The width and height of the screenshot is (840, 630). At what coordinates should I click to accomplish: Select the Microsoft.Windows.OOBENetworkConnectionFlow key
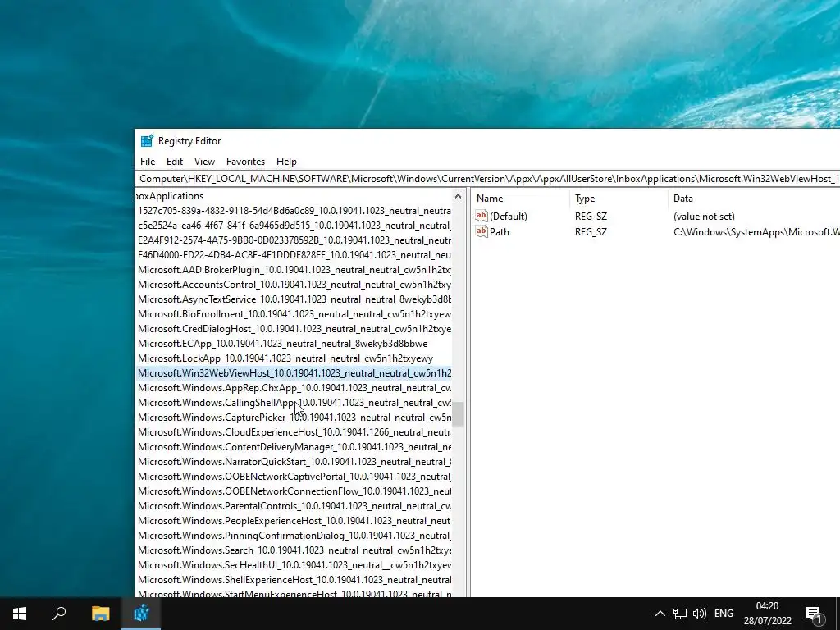[x=294, y=491]
